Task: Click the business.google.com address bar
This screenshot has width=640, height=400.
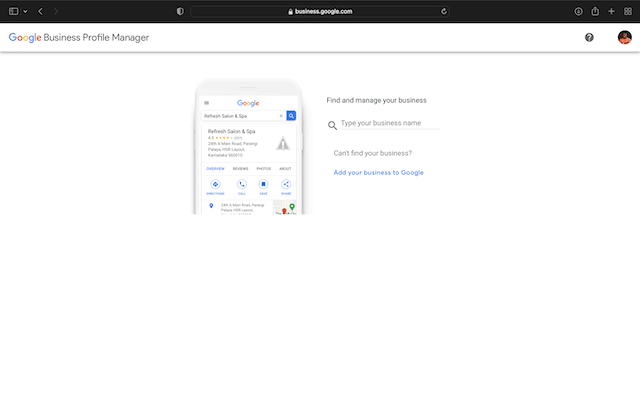Action: [320, 11]
